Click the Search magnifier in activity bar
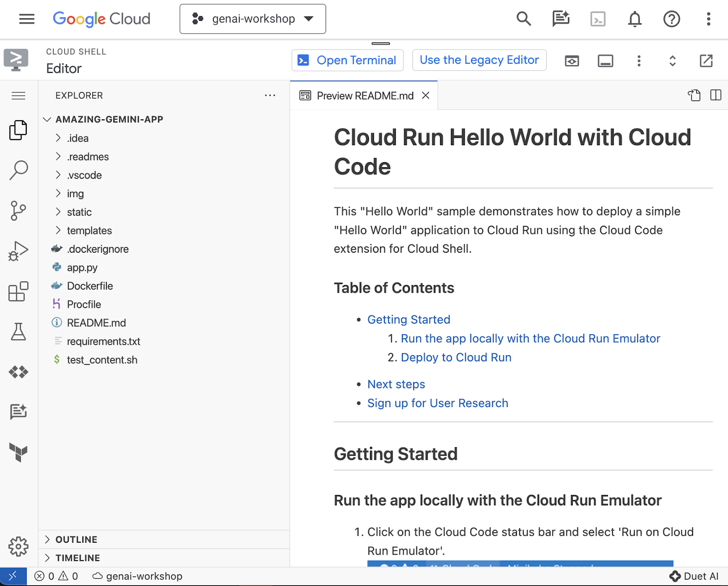728x586 pixels. point(18,170)
